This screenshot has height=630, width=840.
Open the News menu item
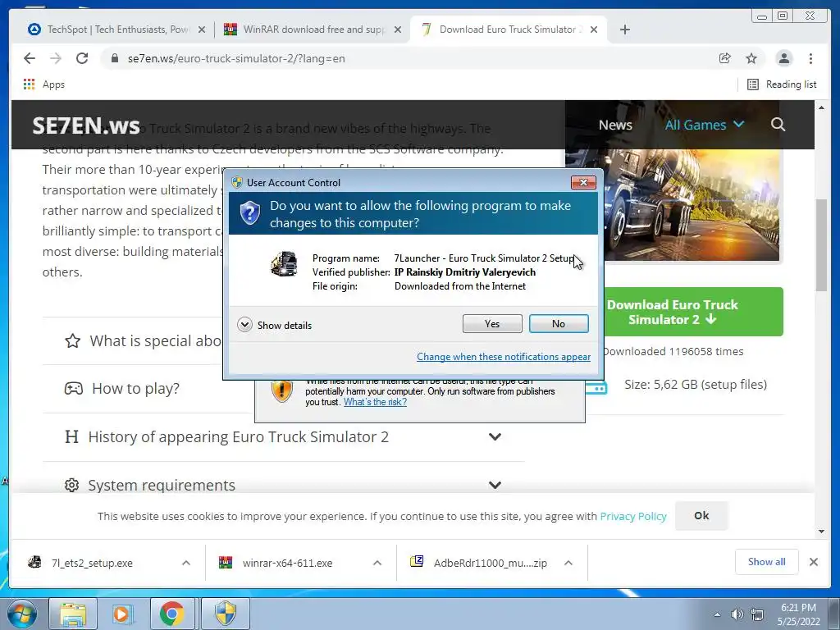pos(615,125)
